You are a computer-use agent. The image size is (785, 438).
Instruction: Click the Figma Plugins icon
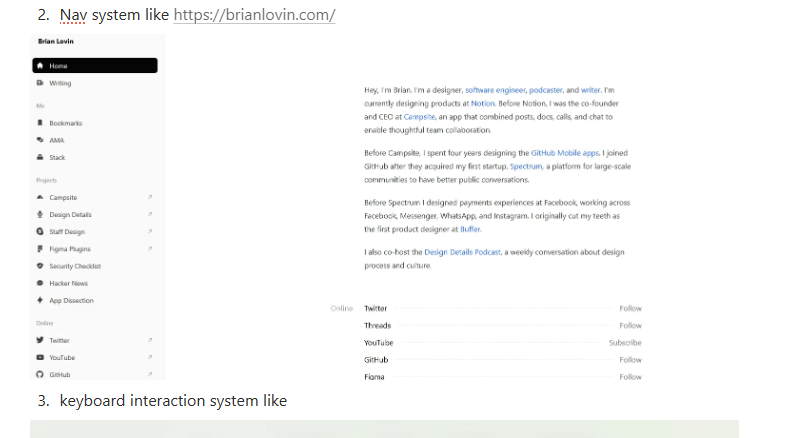(40, 249)
